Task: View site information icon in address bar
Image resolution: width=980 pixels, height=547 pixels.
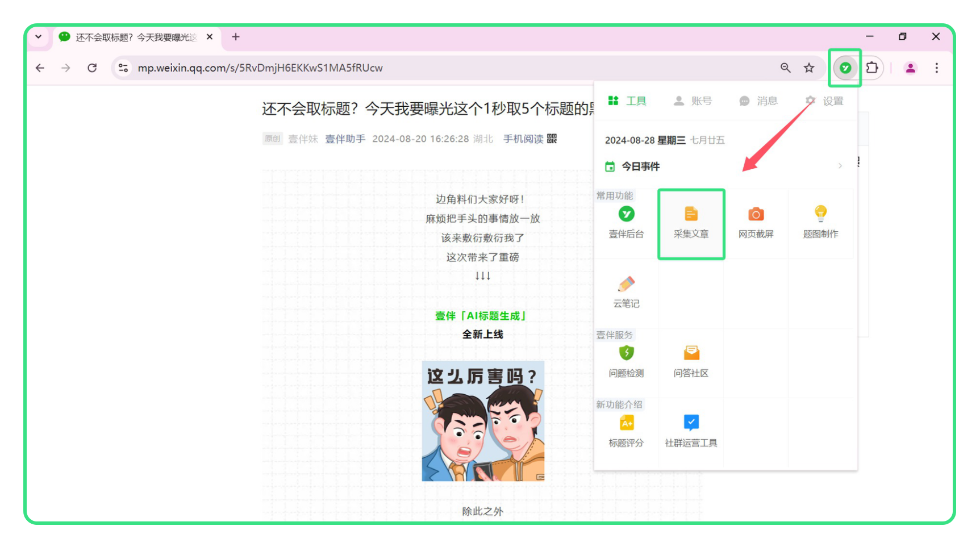Action: click(123, 68)
